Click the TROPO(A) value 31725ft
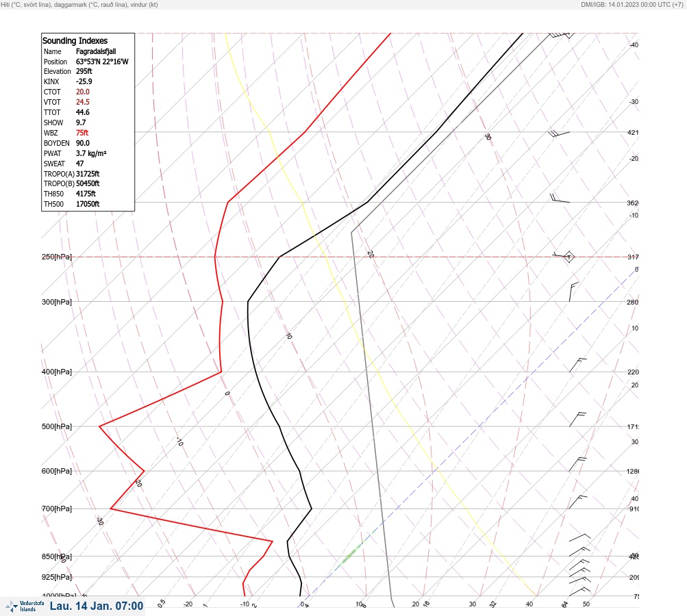 tap(88, 174)
